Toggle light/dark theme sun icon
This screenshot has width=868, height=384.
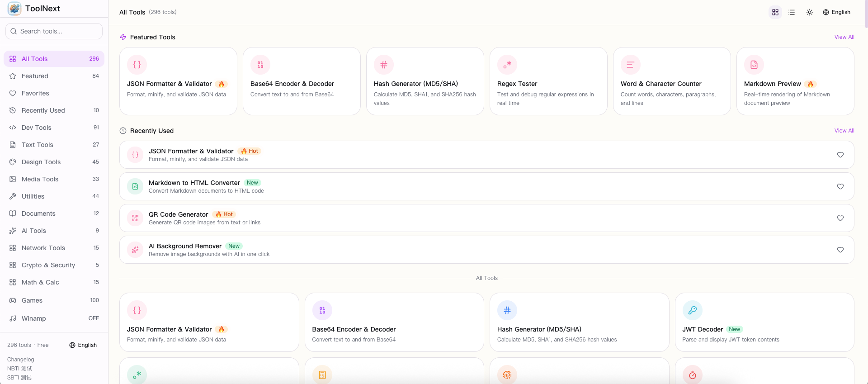pos(810,12)
